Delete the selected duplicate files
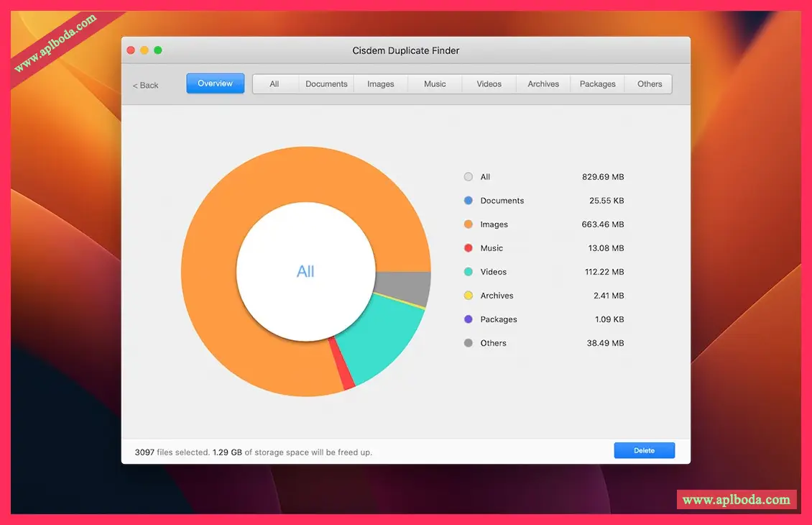The height and width of the screenshot is (525, 812). [x=645, y=450]
